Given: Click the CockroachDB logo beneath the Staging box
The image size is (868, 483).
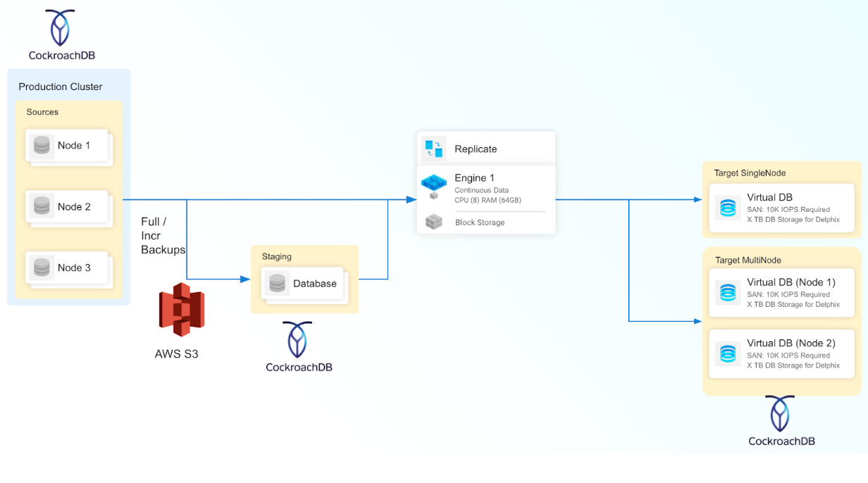Looking at the screenshot, I should click(299, 340).
